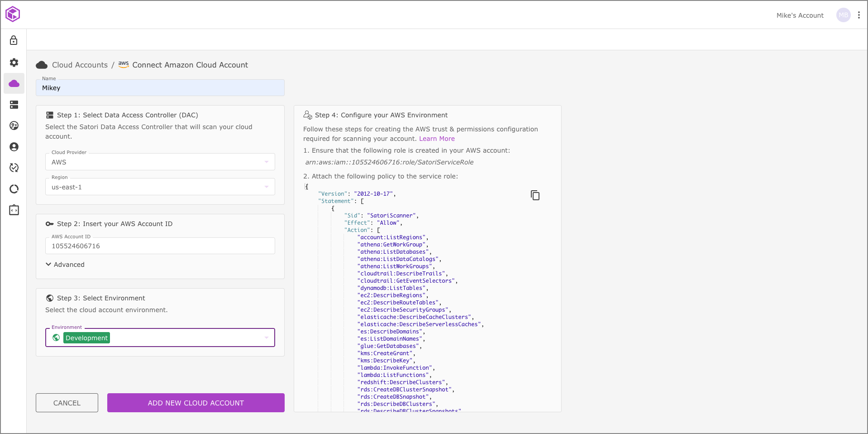Copy the policy JSON to clipboard

pyautogui.click(x=535, y=195)
